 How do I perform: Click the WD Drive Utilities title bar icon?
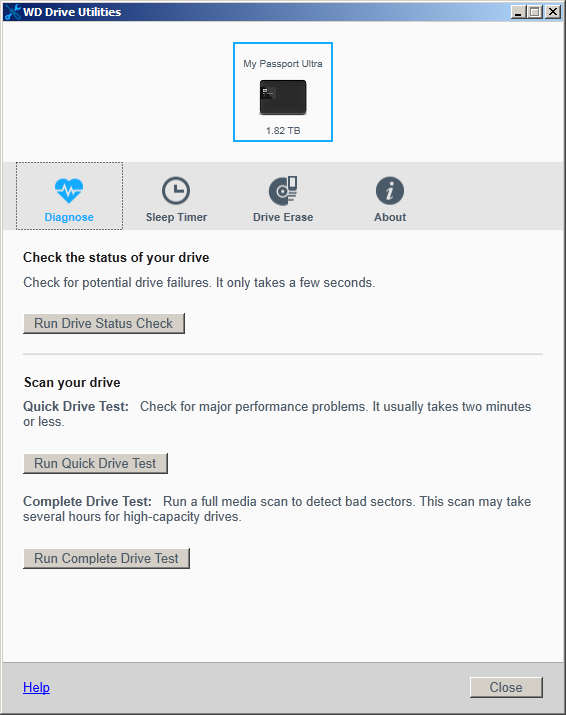click(x=12, y=12)
